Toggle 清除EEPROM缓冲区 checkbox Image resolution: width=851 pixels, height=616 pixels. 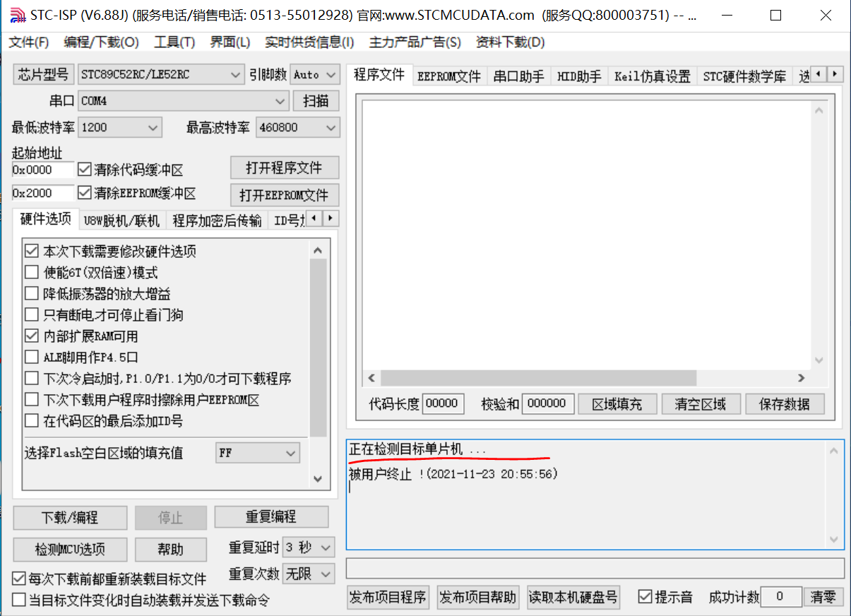(x=85, y=193)
